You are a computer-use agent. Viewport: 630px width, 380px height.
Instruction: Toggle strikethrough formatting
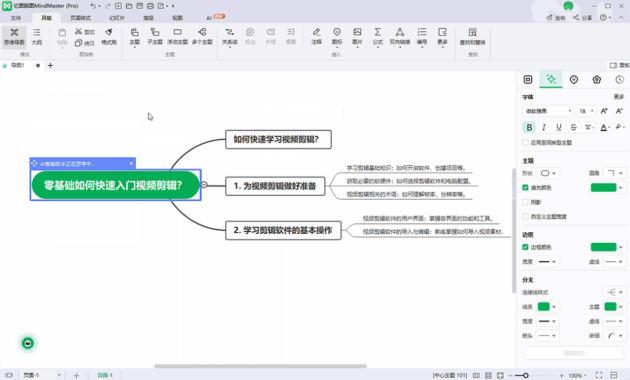573,127
